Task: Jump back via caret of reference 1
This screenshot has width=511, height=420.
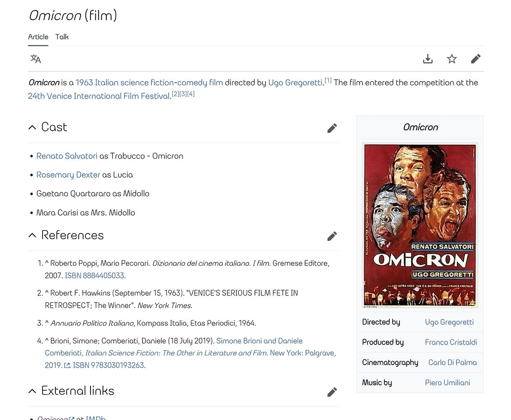Action: click(x=47, y=262)
